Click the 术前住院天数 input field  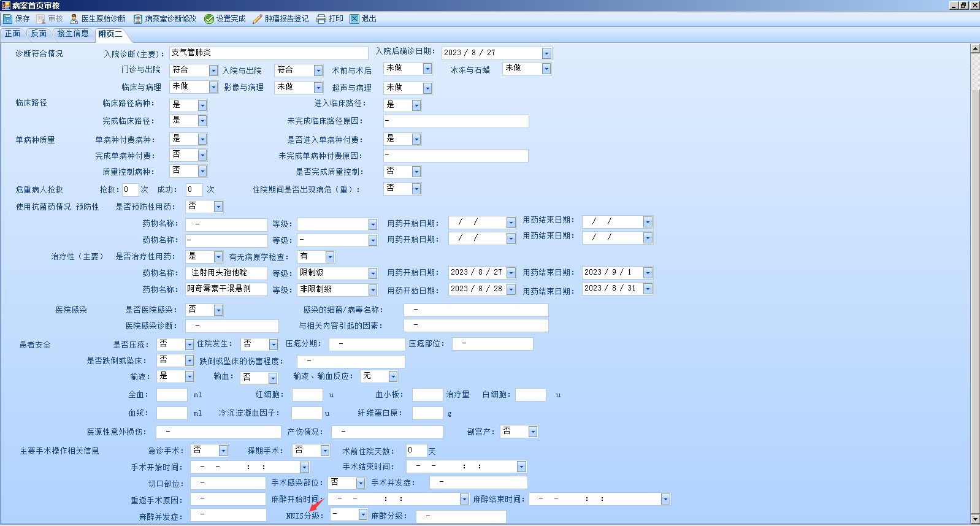coord(416,451)
